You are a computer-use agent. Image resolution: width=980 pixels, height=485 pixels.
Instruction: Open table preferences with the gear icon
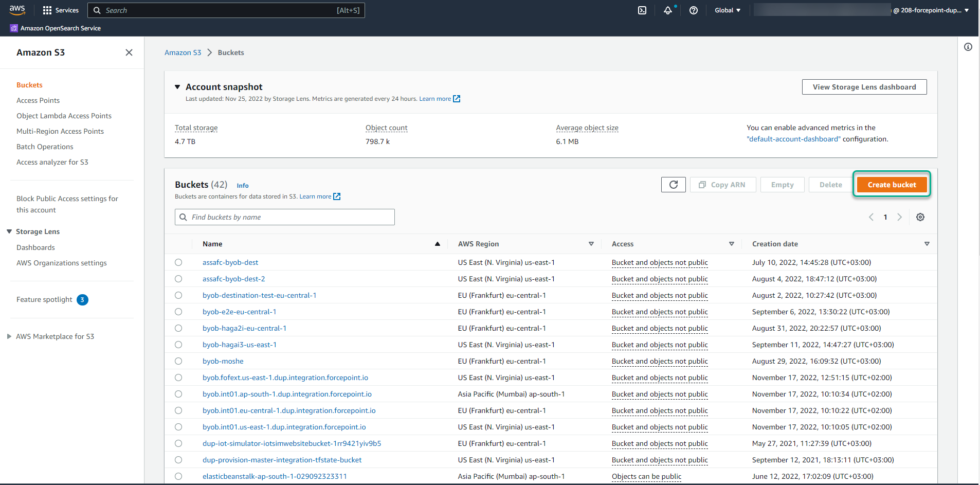(920, 217)
